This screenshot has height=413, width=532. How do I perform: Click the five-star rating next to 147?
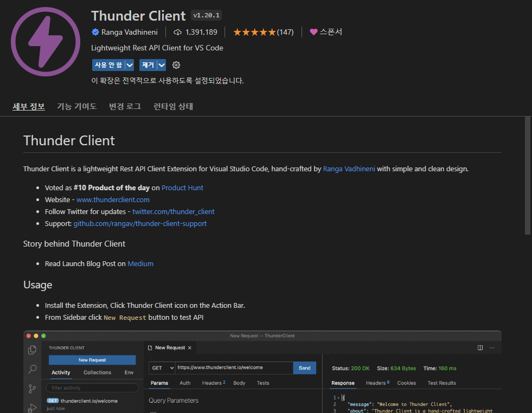254,31
